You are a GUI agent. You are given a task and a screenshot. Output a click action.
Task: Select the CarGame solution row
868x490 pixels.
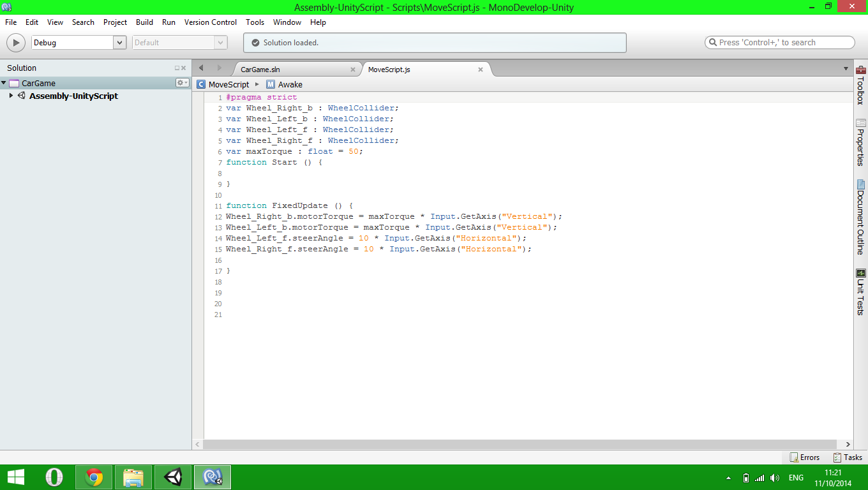pyautogui.click(x=96, y=83)
